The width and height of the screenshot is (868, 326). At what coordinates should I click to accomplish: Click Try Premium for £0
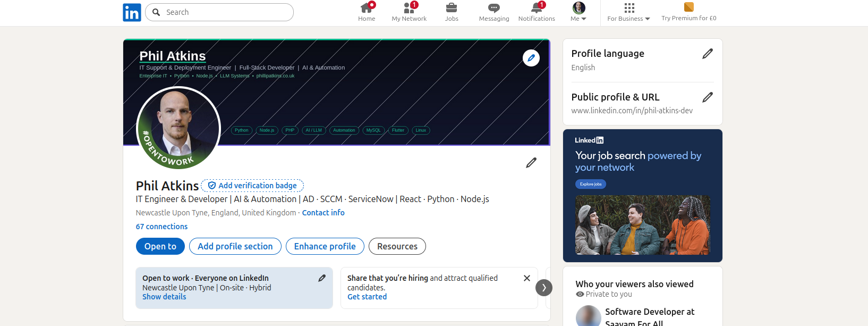tap(689, 12)
